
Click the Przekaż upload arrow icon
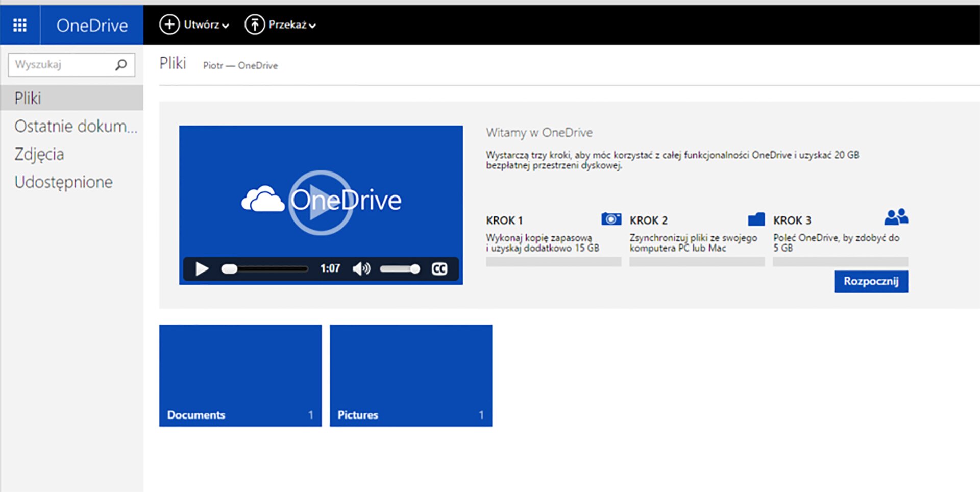tap(255, 24)
